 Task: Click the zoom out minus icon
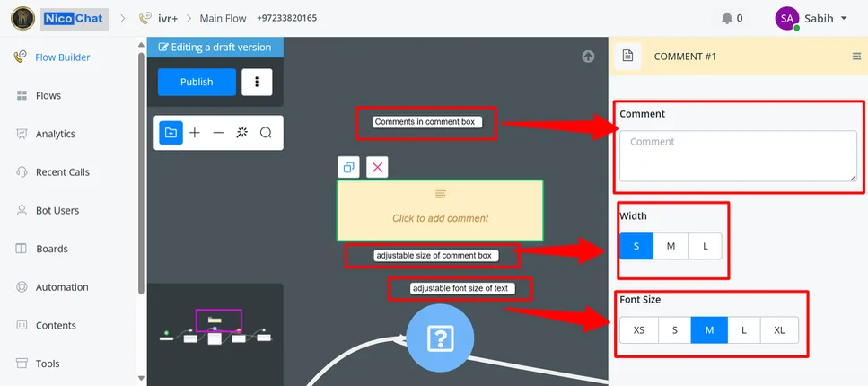coord(218,133)
